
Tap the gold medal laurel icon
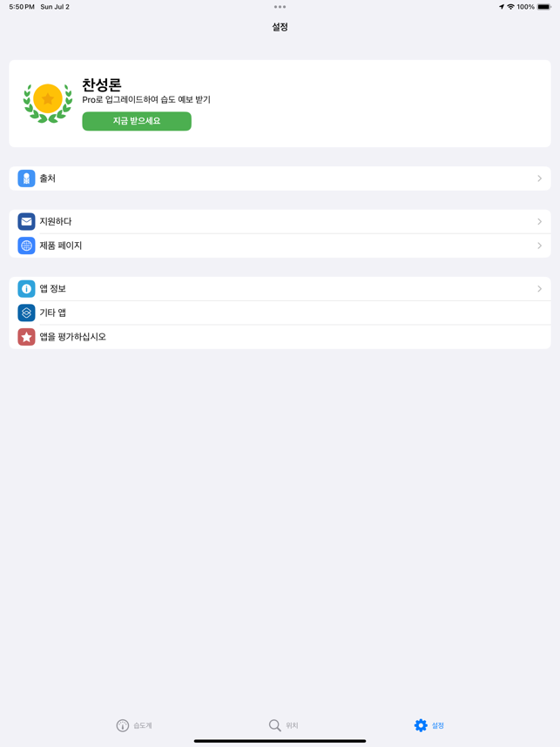click(48, 103)
